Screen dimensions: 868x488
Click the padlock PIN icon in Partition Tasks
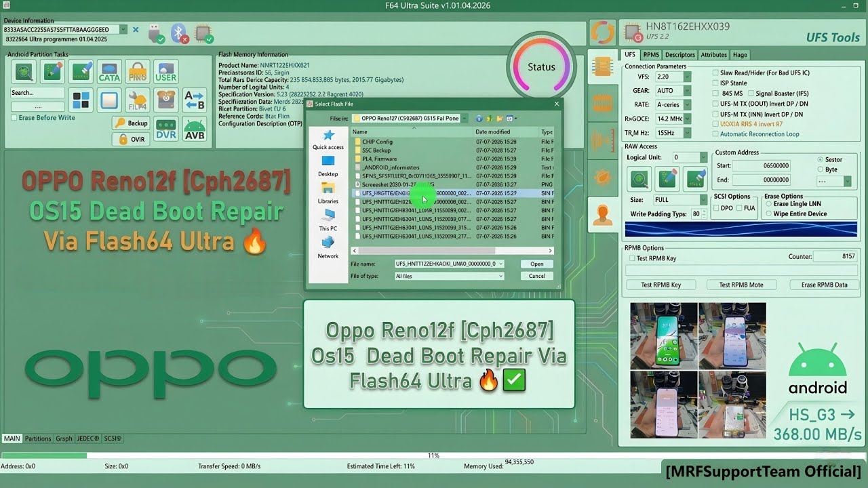138,72
